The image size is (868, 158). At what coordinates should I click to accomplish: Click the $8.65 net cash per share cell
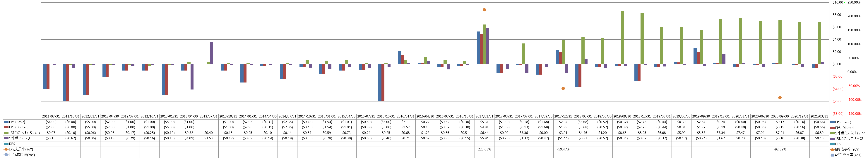point(622,133)
